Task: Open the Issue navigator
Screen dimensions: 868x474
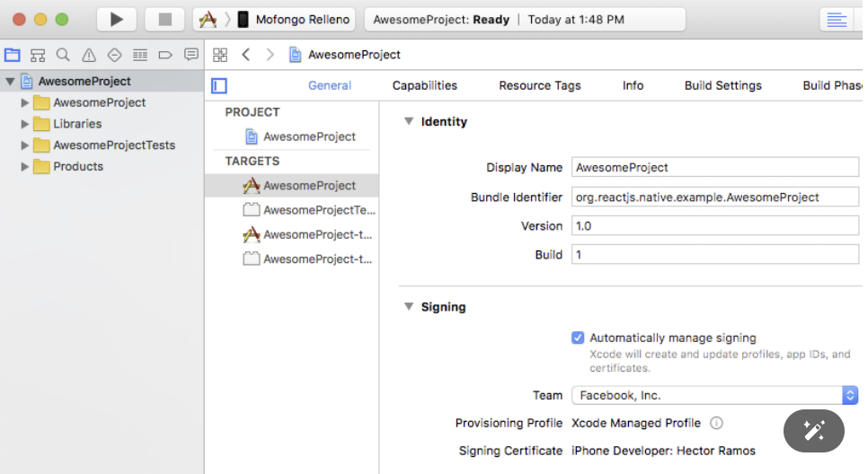Action: [x=89, y=55]
